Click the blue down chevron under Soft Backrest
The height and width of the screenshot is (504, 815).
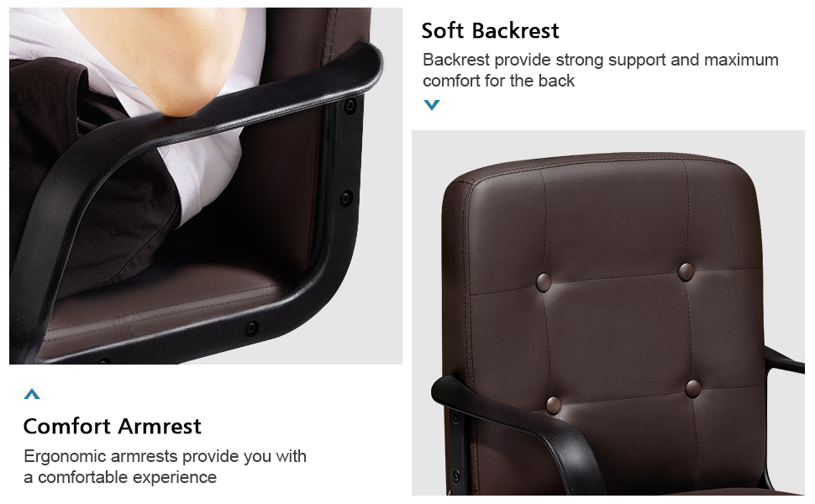click(x=432, y=105)
